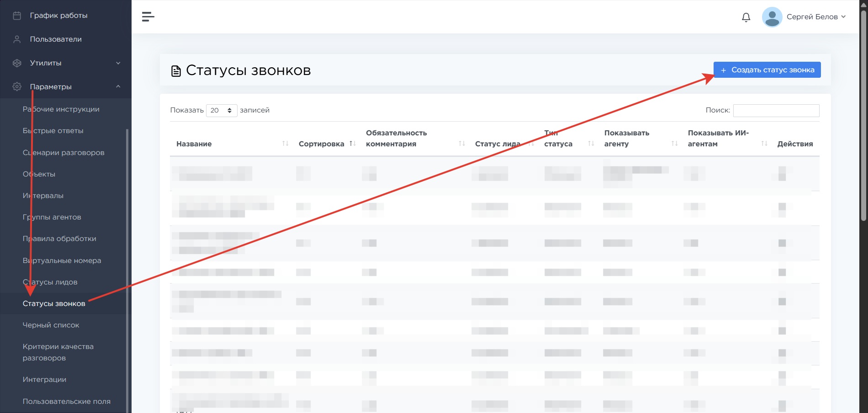Click the page vertical scrollbar
868x413 pixels.
click(863, 114)
